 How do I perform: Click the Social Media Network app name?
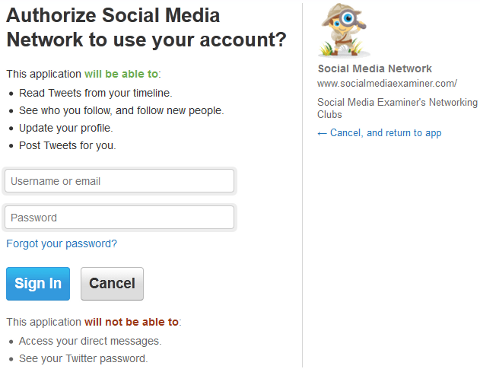(x=375, y=69)
